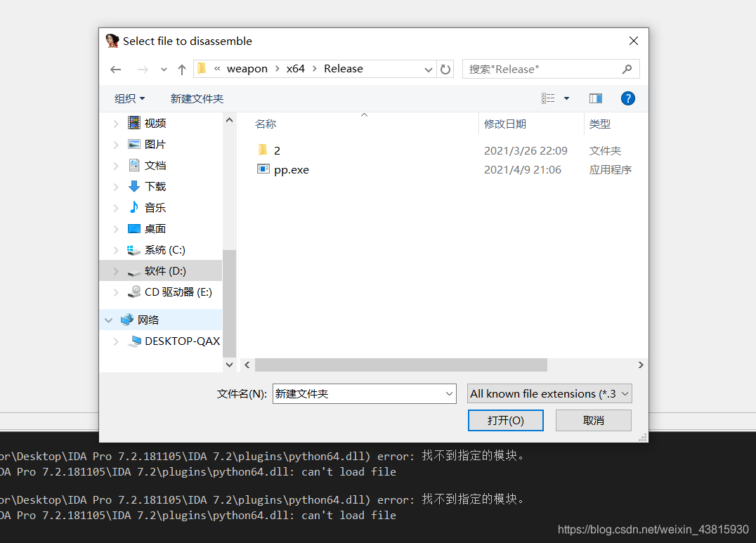Screen dimensions: 756x543
Task: Open All known file extensions filter
Action: (549, 393)
